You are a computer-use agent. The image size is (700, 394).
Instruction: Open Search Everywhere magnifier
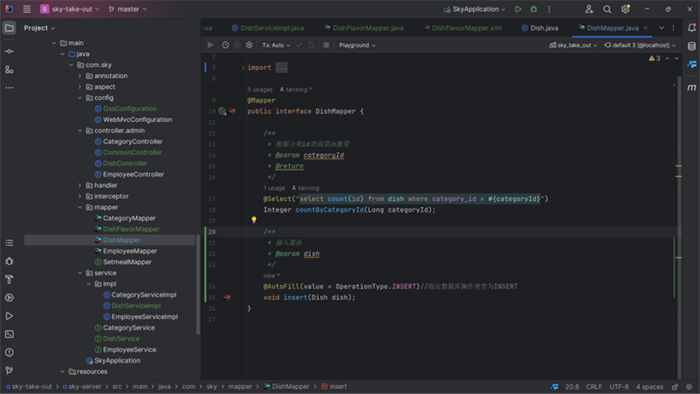click(607, 9)
